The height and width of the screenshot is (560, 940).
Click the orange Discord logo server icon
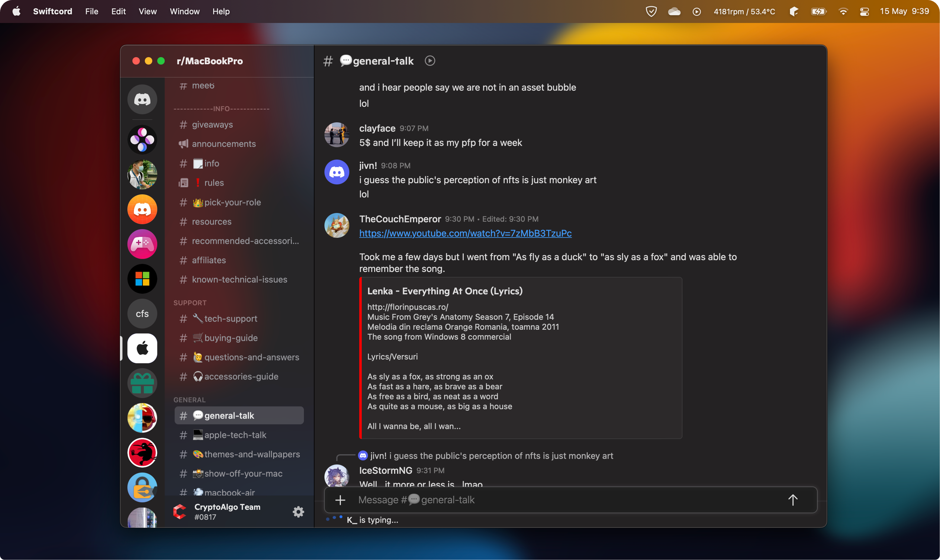coord(142,209)
